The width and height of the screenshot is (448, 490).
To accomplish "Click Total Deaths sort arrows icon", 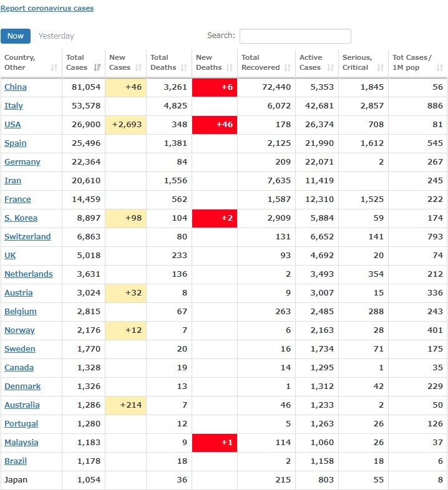I will pos(184,67).
